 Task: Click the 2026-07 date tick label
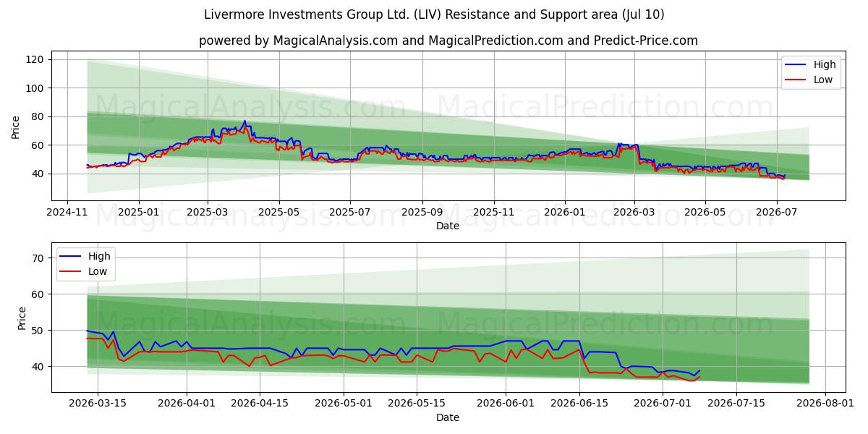[777, 212]
